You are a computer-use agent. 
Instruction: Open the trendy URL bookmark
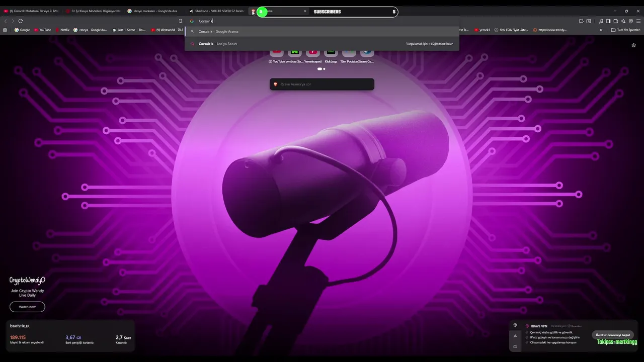pos(550,30)
